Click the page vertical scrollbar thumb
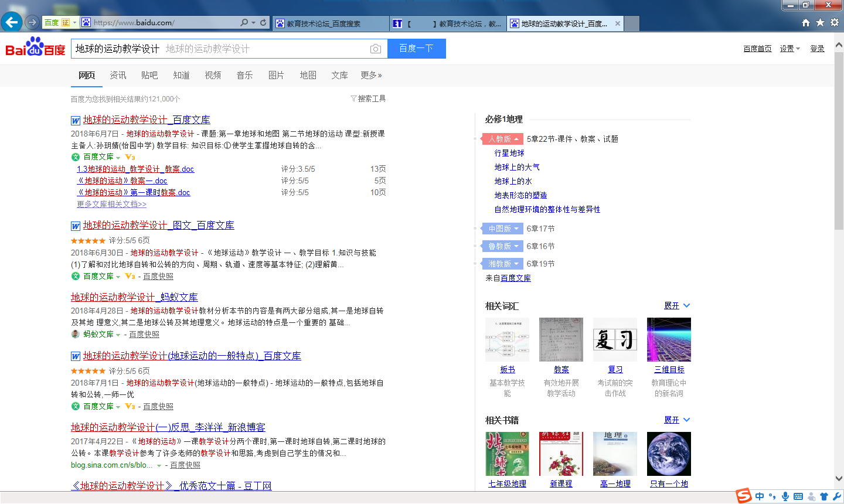Image resolution: width=844 pixels, height=504 pixels. [839, 141]
